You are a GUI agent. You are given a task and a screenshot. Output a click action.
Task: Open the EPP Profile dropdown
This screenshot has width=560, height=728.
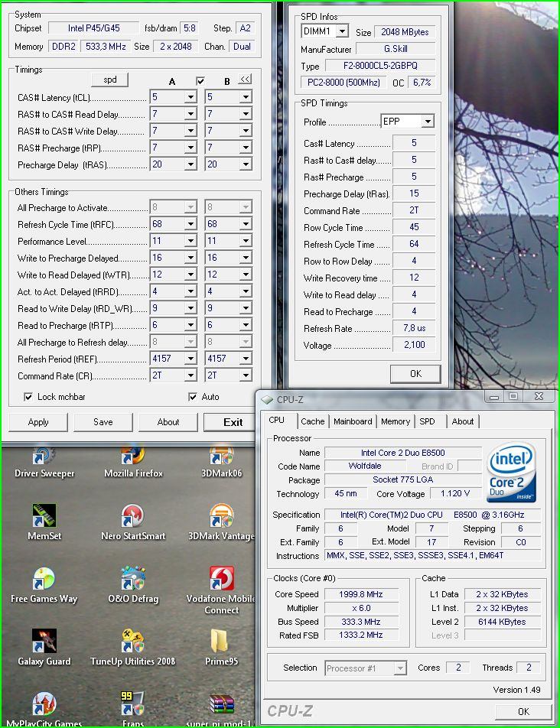[428, 122]
